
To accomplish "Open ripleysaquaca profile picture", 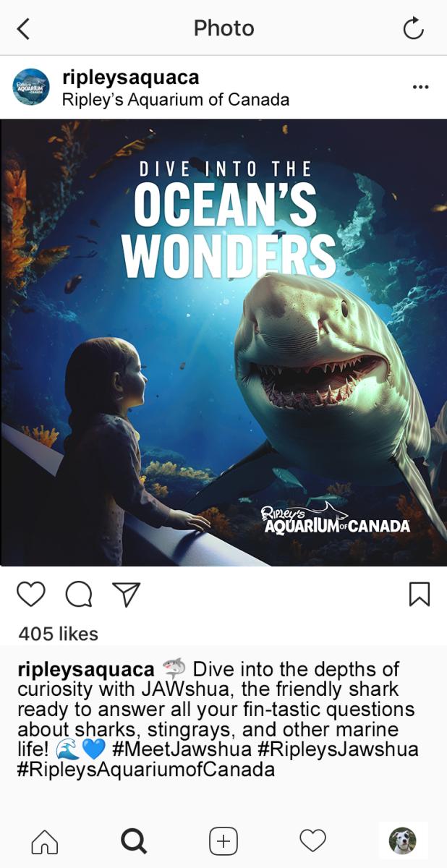I will coord(32,87).
